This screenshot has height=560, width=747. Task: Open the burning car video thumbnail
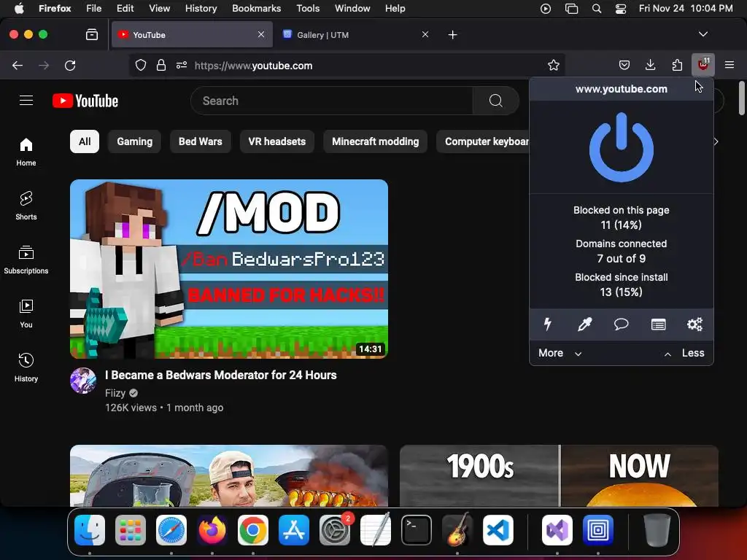228,475
